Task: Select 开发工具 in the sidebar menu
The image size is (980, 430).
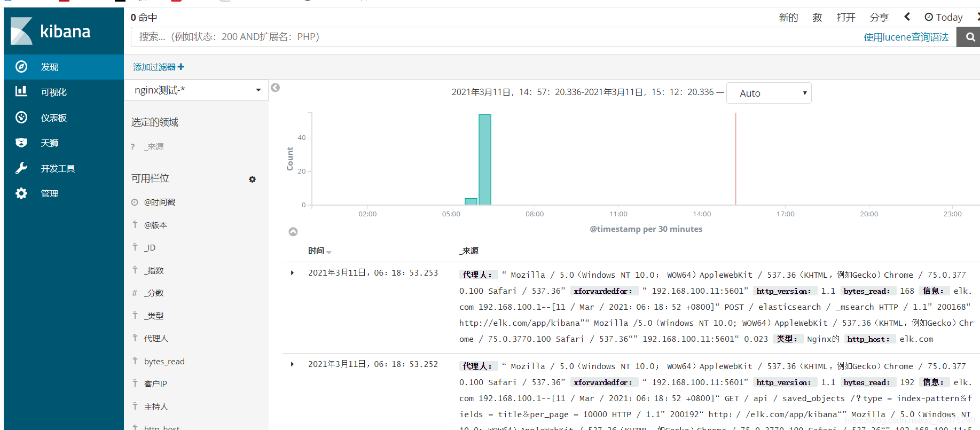Action: pyautogui.click(x=58, y=168)
